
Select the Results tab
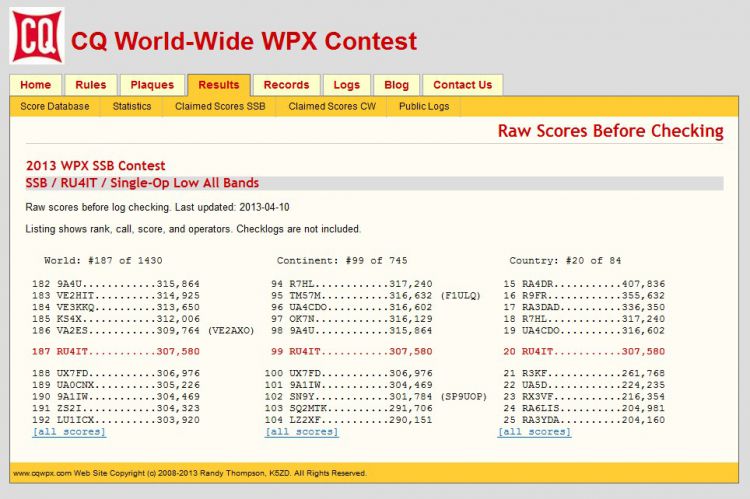[219, 85]
